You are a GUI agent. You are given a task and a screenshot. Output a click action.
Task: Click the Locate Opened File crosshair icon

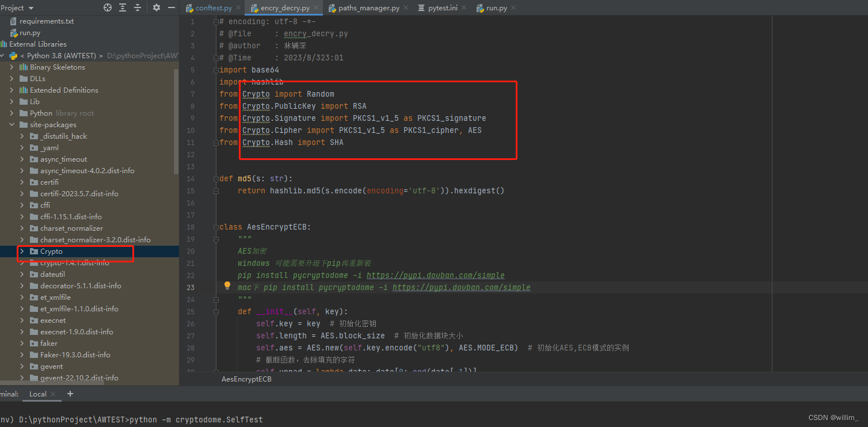[x=107, y=8]
